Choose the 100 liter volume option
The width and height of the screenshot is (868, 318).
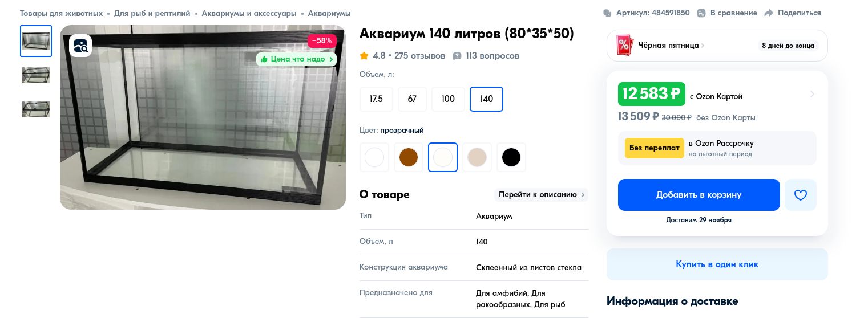coord(449,99)
